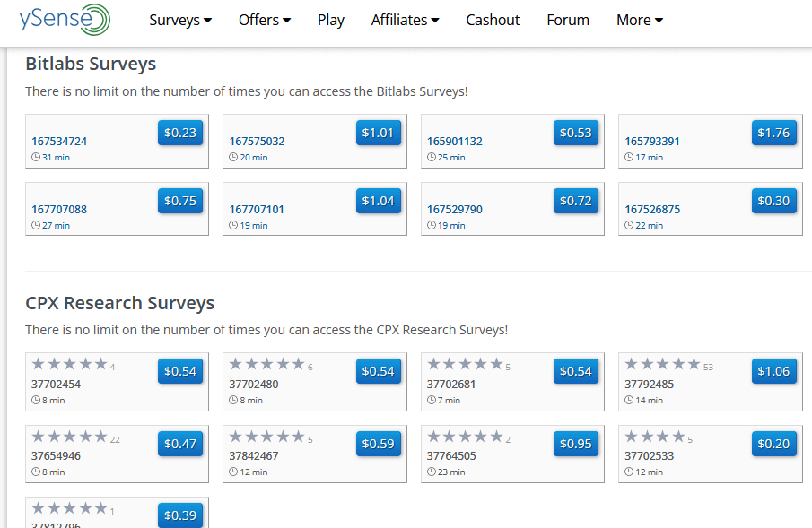Click the Bitlabs Surveys heading

point(91,65)
